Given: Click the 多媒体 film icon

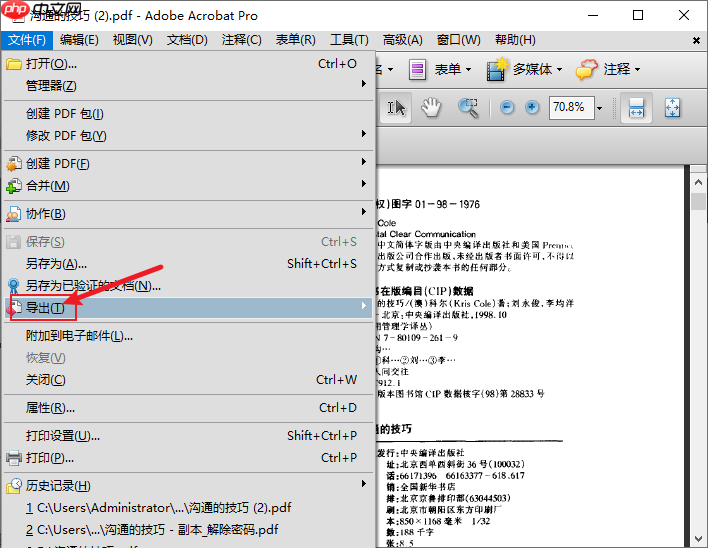Looking at the screenshot, I should pyautogui.click(x=497, y=70).
